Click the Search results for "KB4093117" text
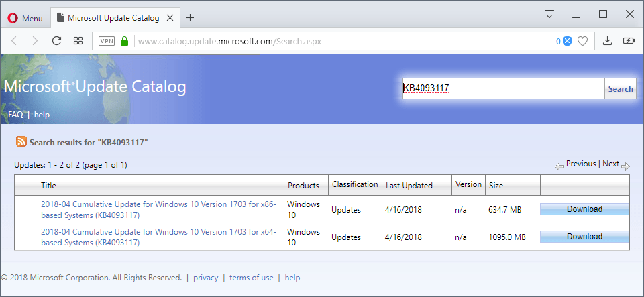The width and height of the screenshot is (644, 297). pyautogui.click(x=89, y=143)
